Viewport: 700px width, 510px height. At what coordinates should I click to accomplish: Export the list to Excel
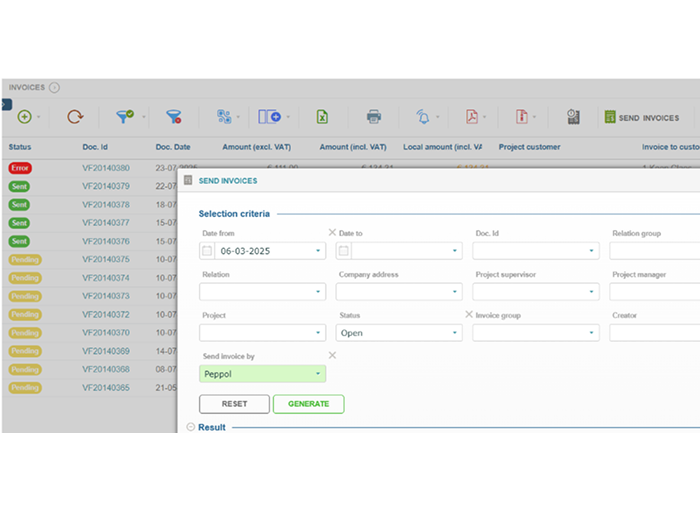(322, 117)
